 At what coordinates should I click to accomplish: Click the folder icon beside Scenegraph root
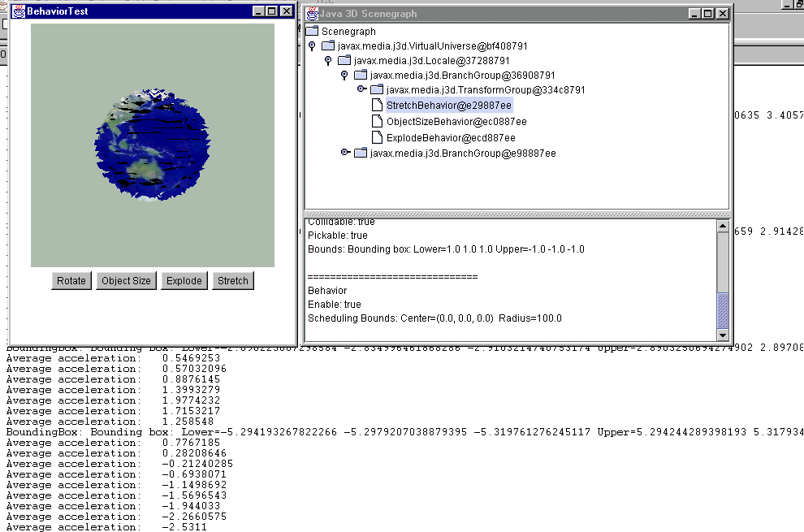[x=311, y=31]
